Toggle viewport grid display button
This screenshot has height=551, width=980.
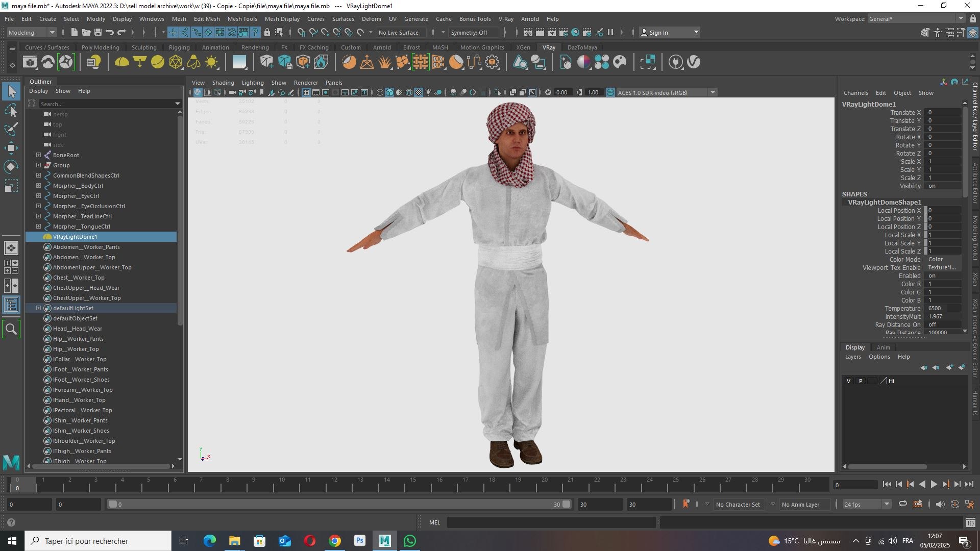point(306,92)
